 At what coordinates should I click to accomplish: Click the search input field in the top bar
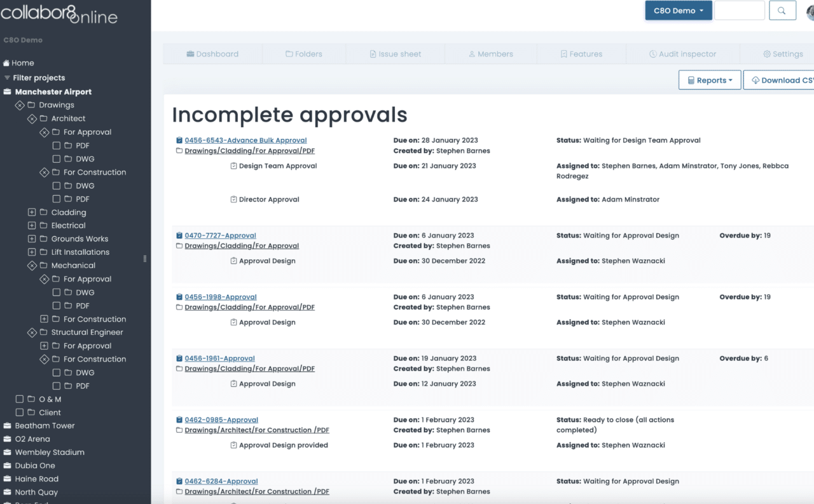tap(740, 10)
